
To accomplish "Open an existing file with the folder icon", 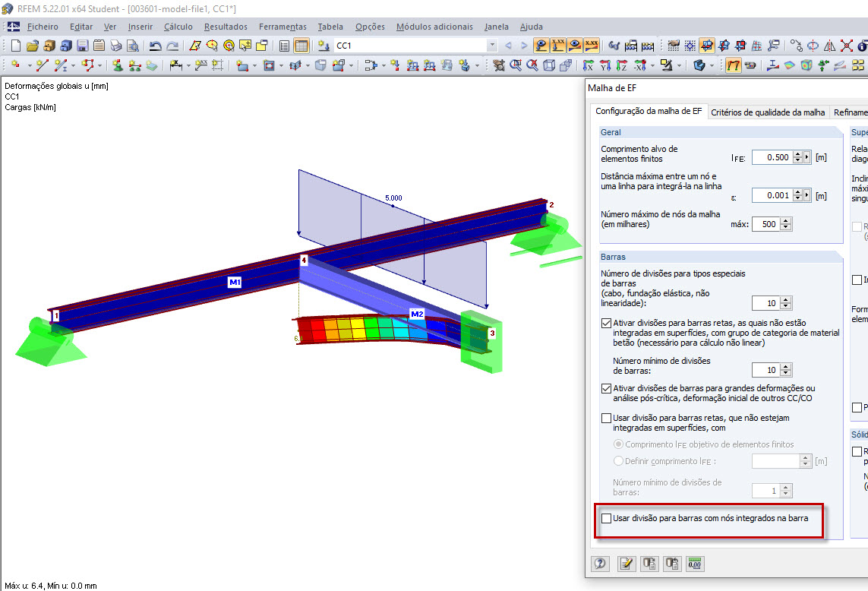I will pos(33,46).
